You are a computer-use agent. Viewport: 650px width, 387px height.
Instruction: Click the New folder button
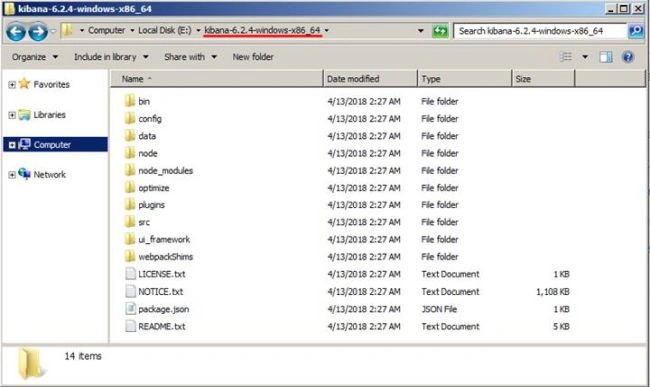253,57
